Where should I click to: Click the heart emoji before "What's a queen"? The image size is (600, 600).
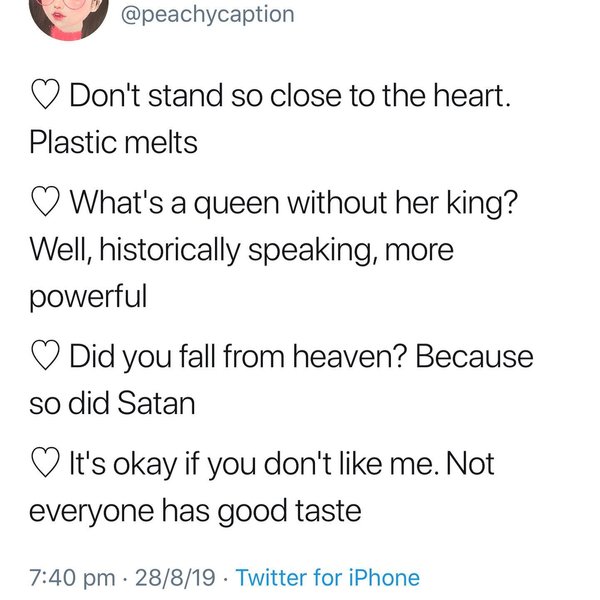coord(45,205)
